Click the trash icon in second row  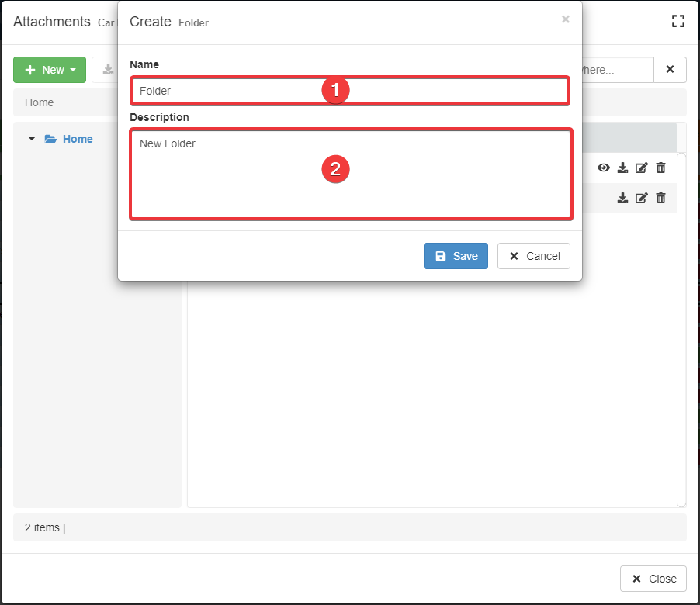pyautogui.click(x=660, y=198)
